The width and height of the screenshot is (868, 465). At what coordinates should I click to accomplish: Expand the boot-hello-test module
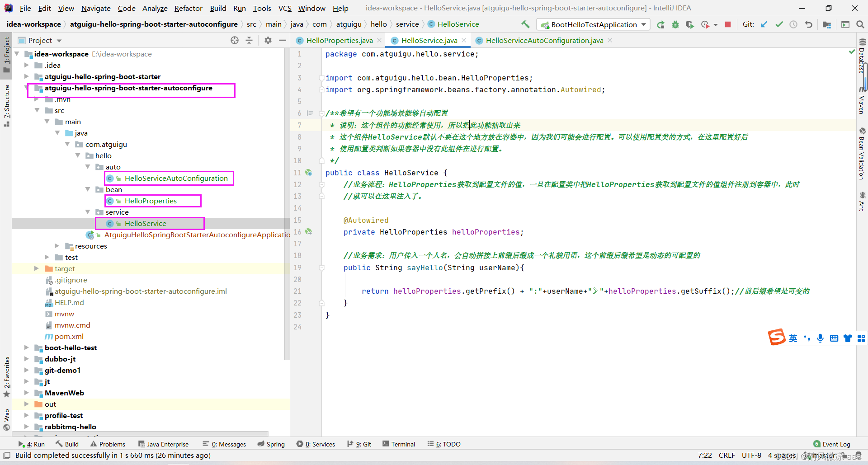point(27,348)
